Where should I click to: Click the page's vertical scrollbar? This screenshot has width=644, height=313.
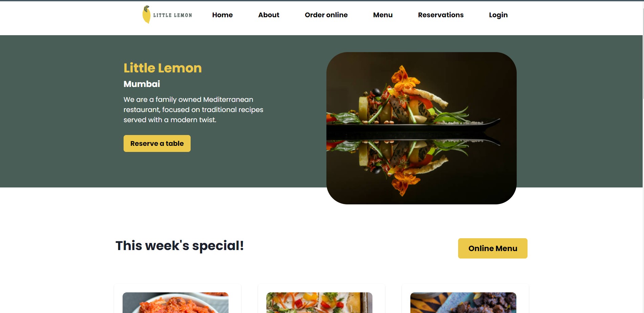(x=643, y=156)
